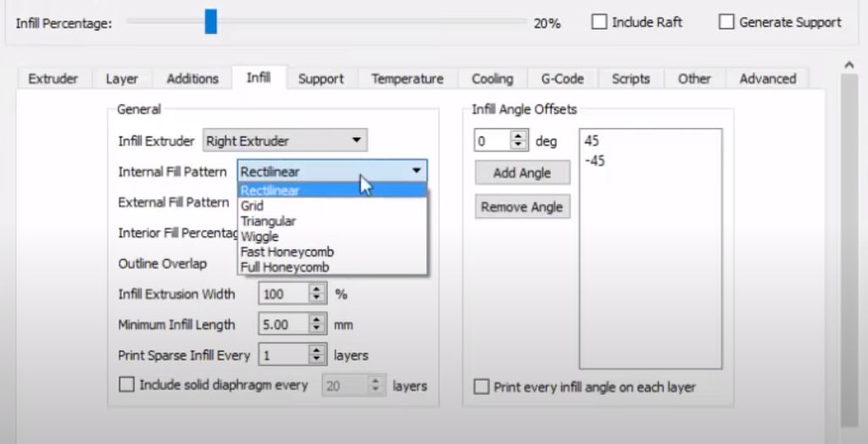Pick Triangular in the pattern dropdown

tap(268, 221)
